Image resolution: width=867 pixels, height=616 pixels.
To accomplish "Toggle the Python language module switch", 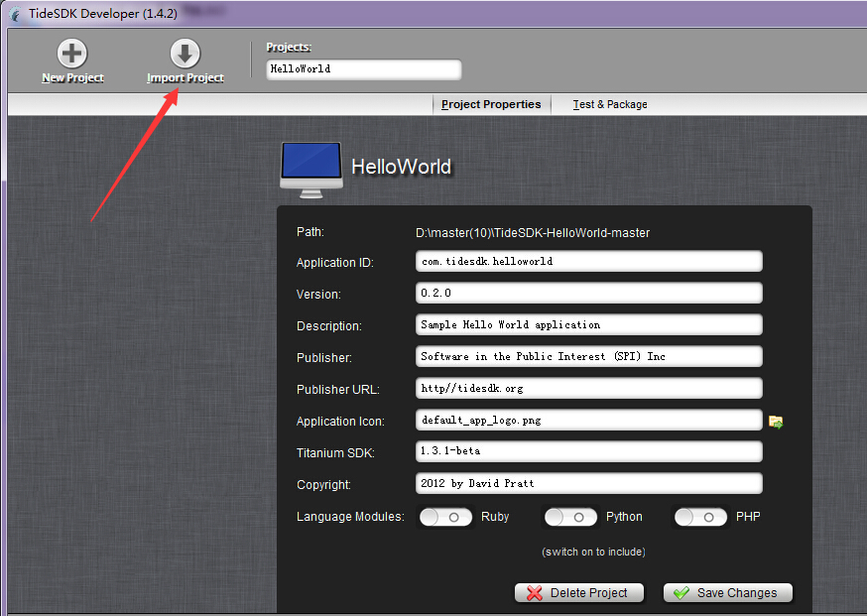I will [570, 517].
